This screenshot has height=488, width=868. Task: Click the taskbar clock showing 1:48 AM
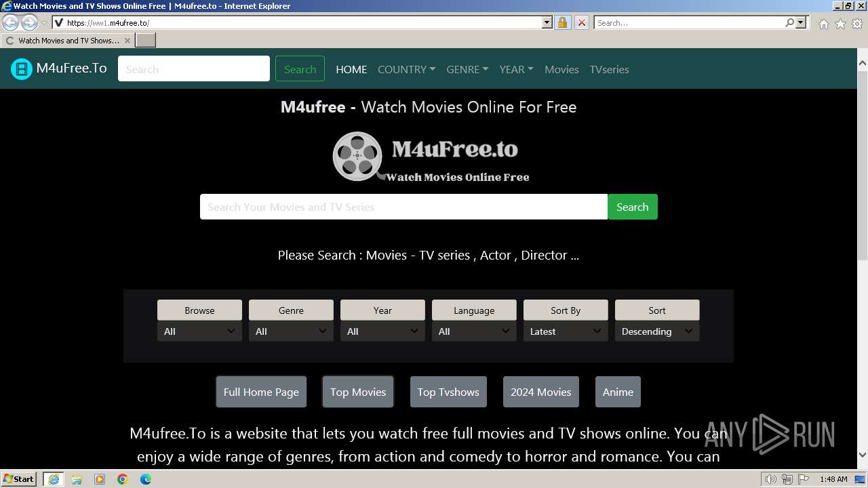coord(833,479)
